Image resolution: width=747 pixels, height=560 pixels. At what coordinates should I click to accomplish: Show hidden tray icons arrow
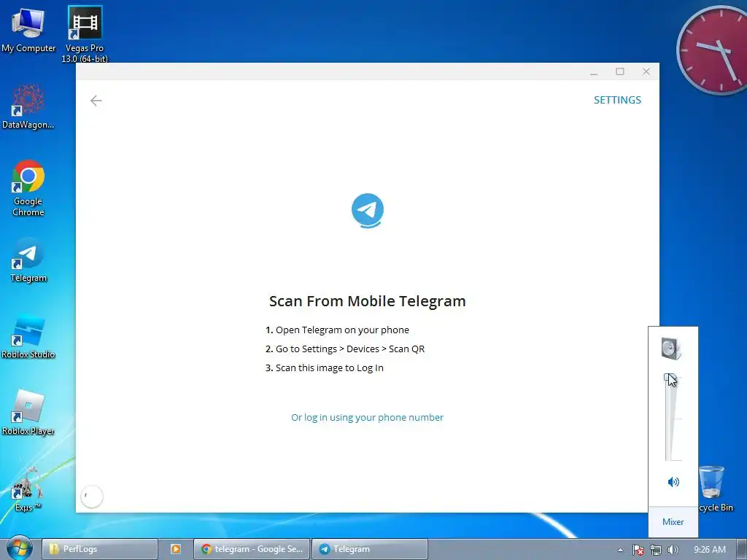tap(620, 550)
